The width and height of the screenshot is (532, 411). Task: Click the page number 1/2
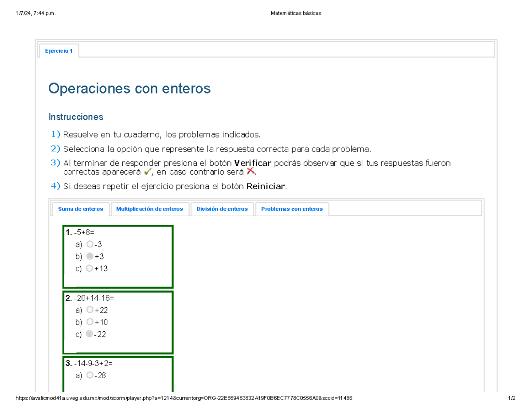coord(512,398)
